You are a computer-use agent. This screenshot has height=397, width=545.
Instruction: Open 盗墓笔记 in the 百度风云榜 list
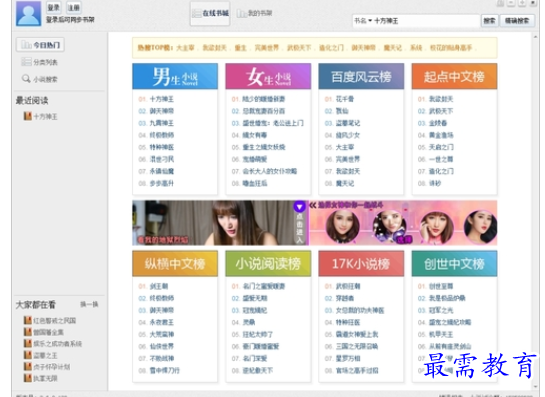pyautogui.click(x=348, y=123)
